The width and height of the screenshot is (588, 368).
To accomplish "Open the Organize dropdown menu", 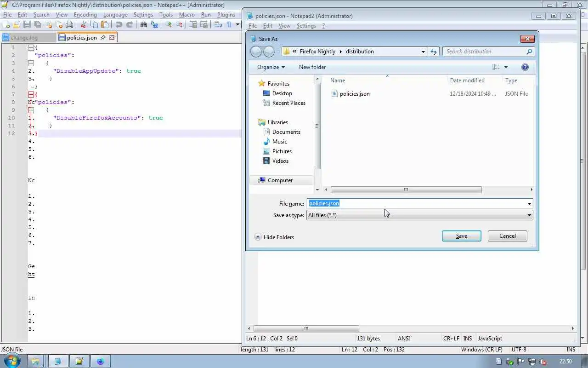I will click(271, 67).
